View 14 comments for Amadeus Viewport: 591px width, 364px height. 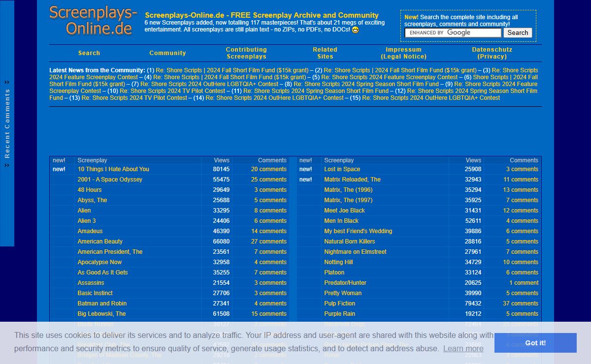(268, 231)
